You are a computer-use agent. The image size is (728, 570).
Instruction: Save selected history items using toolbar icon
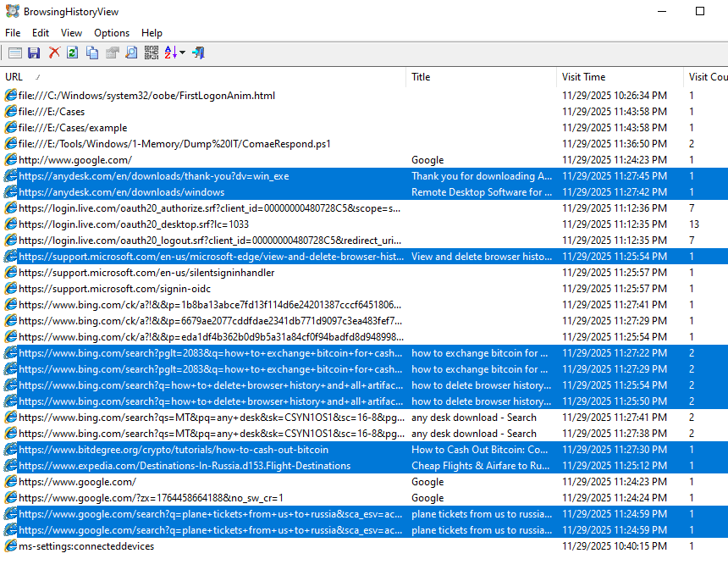click(35, 53)
